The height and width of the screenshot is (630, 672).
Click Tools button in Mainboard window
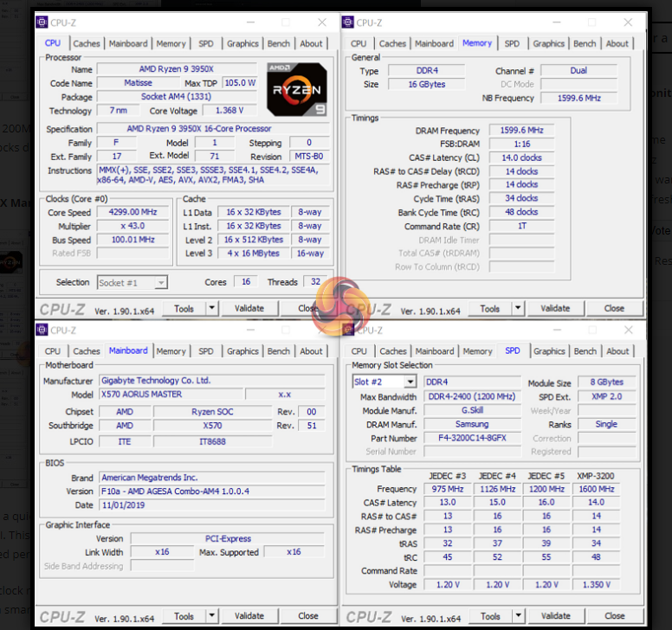tap(184, 616)
